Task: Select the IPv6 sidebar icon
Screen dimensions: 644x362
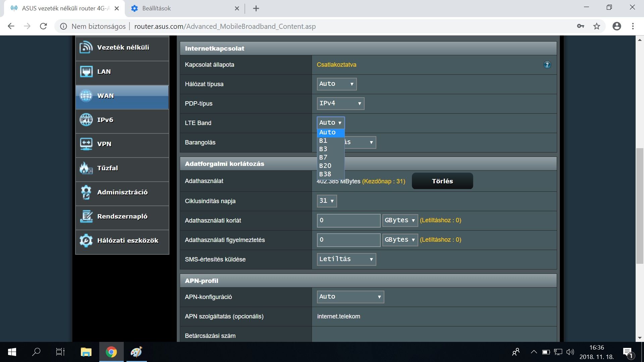Action: [x=86, y=120]
